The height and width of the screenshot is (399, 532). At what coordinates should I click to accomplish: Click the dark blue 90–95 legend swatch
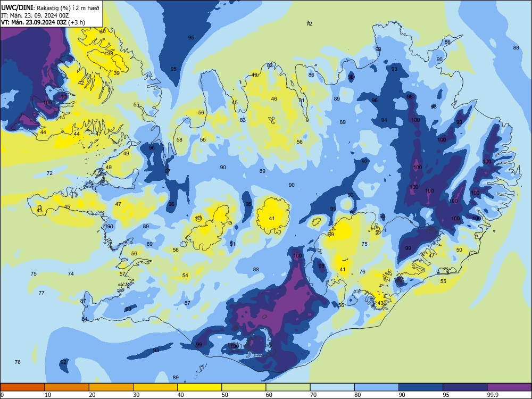pyautogui.click(x=421, y=387)
